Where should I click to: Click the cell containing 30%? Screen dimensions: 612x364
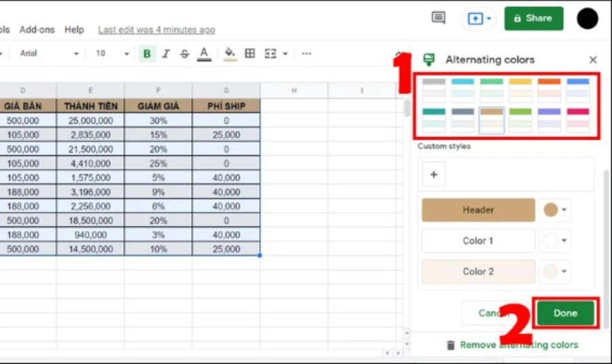pos(158,120)
